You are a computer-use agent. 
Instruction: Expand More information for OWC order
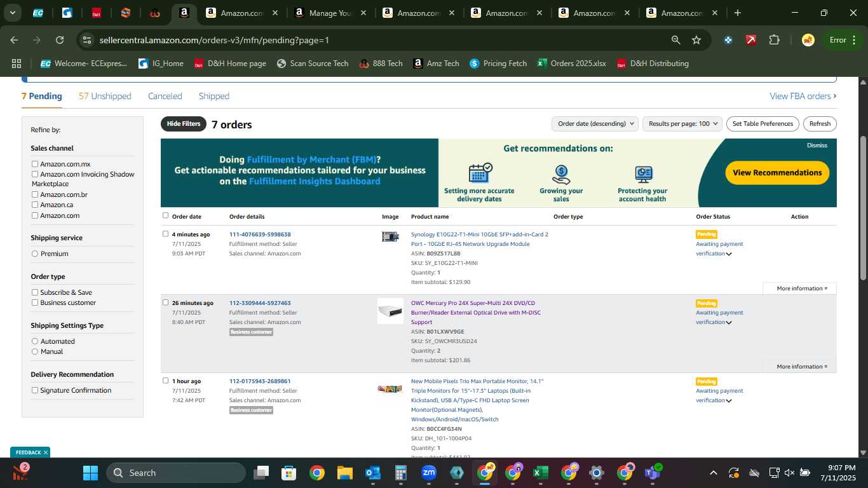click(801, 367)
